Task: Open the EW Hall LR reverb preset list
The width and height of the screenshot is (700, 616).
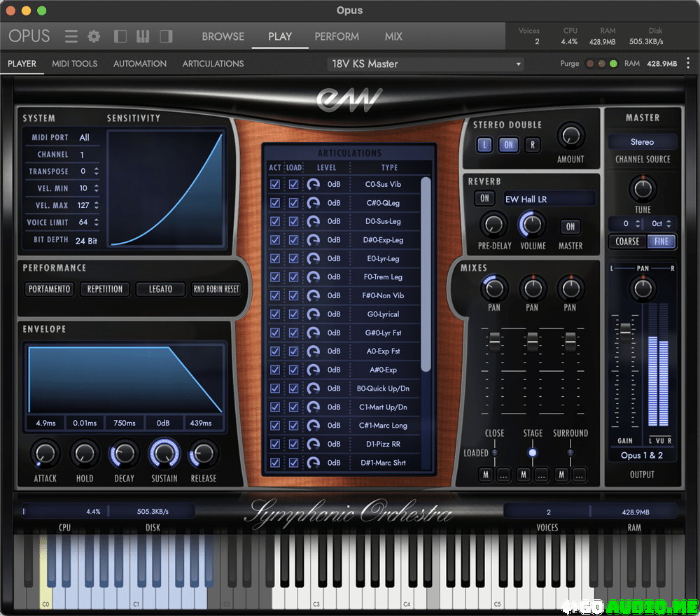Action: pyautogui.click(x=549, y=199)
